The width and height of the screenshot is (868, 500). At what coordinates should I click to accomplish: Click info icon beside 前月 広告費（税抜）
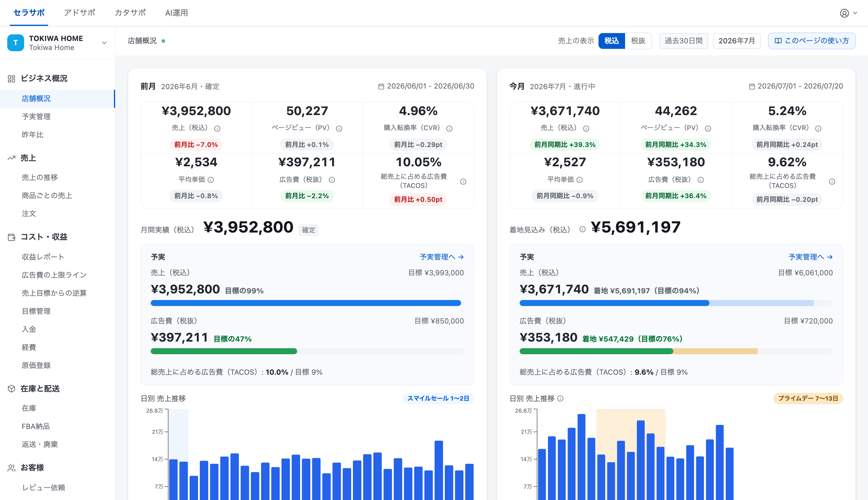point(332,180)
